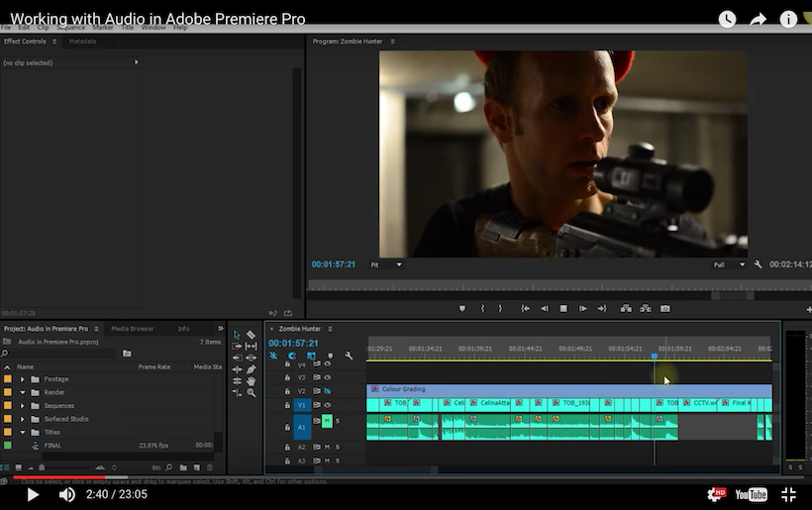Image resolution: width=812 pixels, height=510 pixels.
Task: Switch to the Info tab
Action: click(x=183, y=328)
